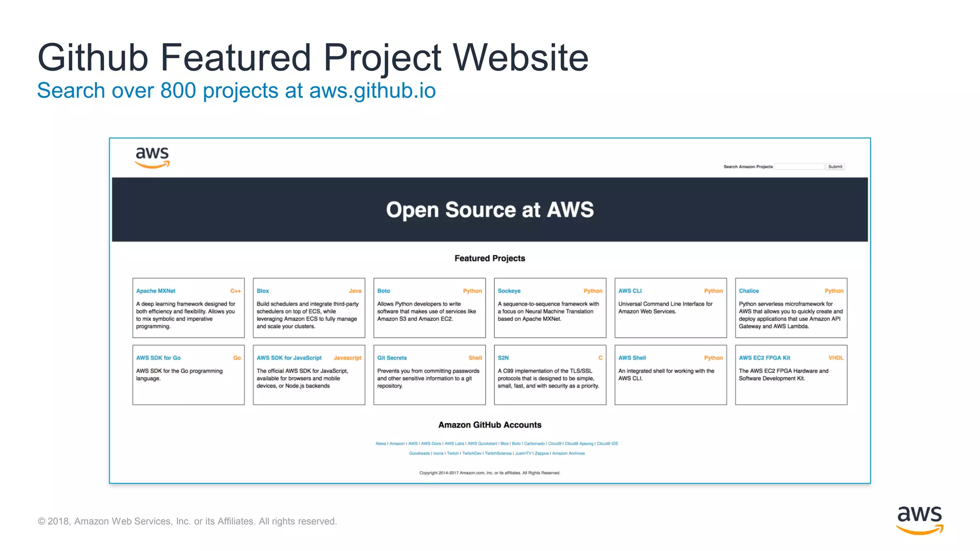
Task: Click the Open Source at AWS banner heading
Action: 490,210
